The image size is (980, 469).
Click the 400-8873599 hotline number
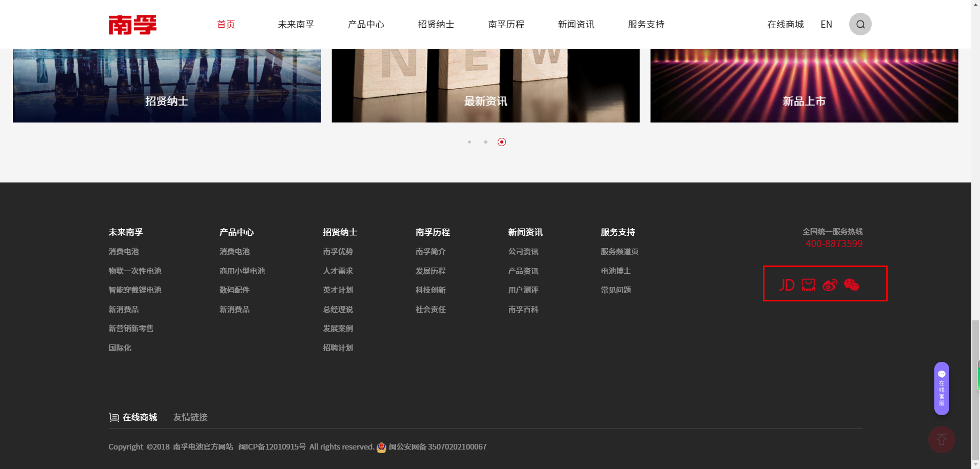tap(834, 244)
